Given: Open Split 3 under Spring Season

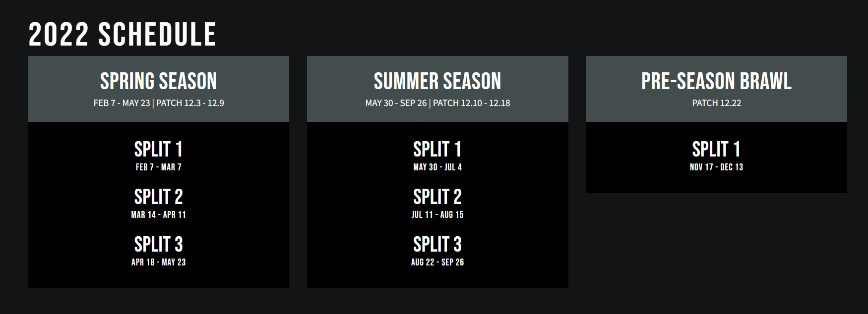Looking at the screenshot, I should pos(159,244).
